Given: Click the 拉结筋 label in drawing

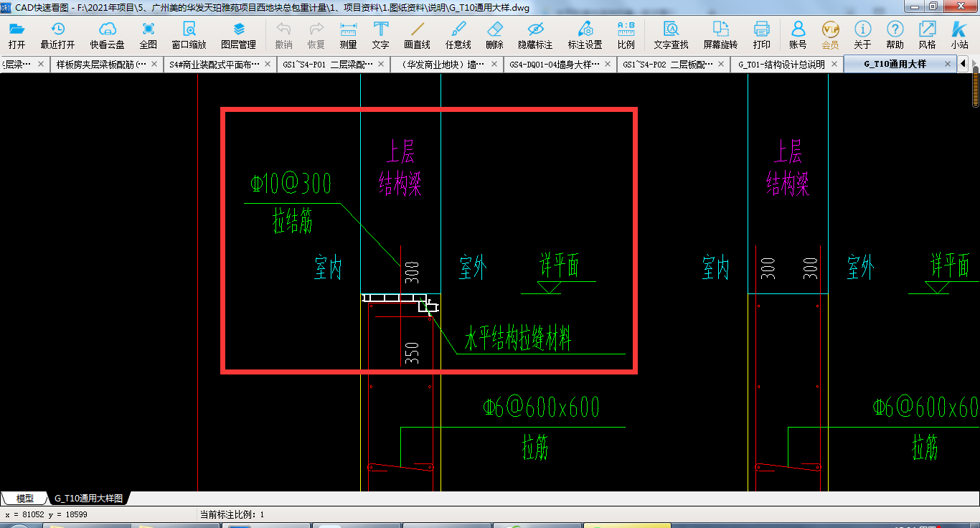Looking at the screenshot, I should 293,222.
